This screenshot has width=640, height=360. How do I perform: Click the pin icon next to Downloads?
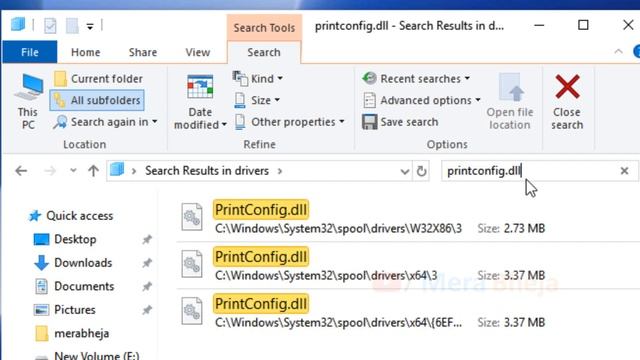point(147,263)
